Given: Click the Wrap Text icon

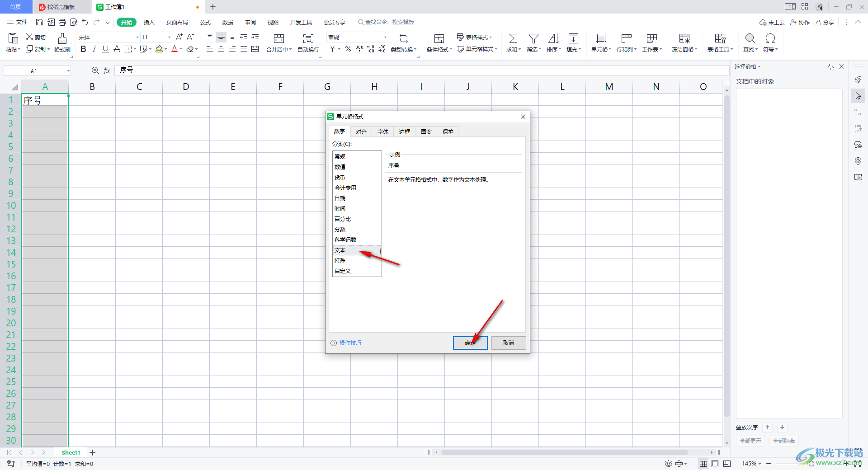Looking at the screenshot, I should tap(308, 38).
